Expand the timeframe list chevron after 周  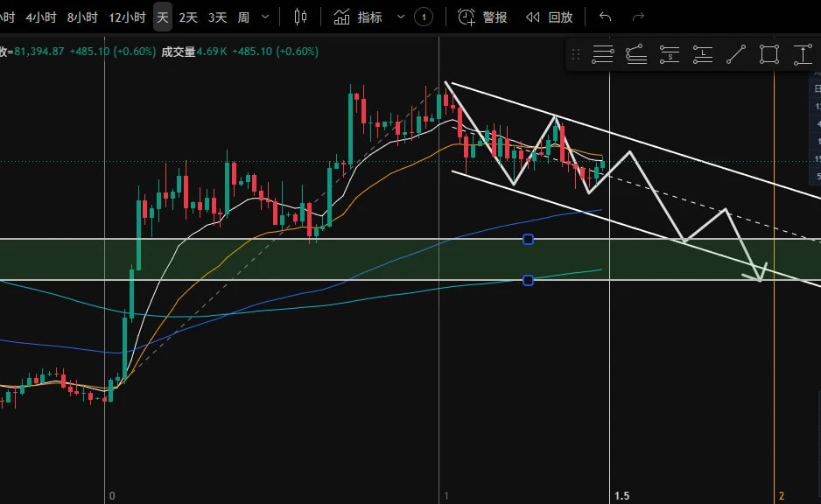coord(265,17)
